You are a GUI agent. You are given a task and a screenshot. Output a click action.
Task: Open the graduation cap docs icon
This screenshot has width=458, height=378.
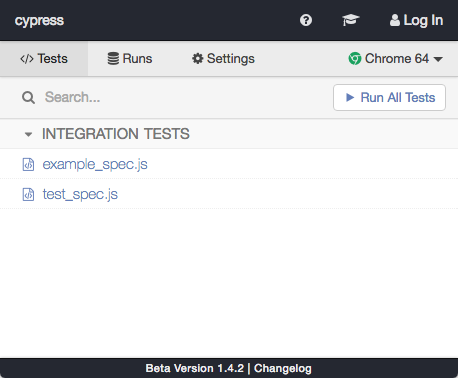pyautogui.click(x=350, y=20)
